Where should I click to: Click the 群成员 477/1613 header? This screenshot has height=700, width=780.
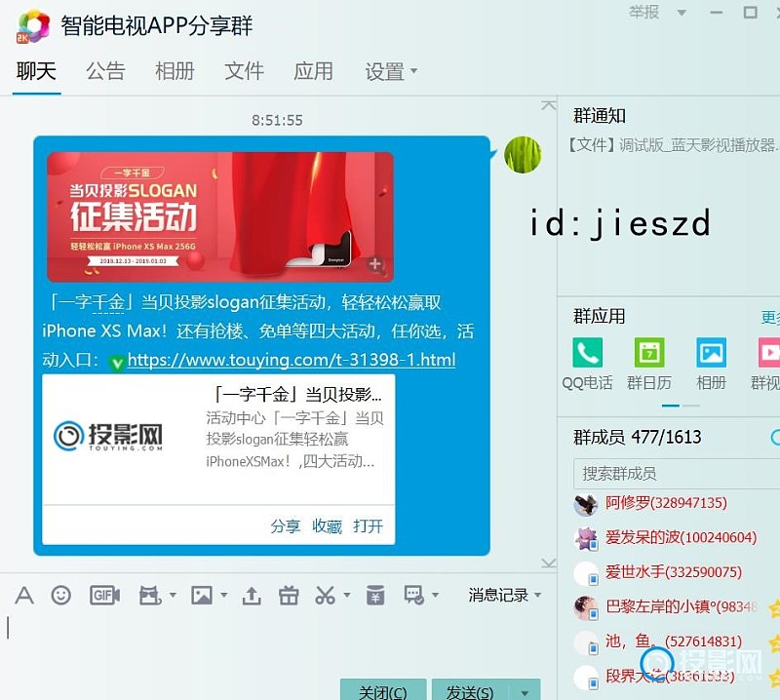pyautogui.click(x=638, y=437)
